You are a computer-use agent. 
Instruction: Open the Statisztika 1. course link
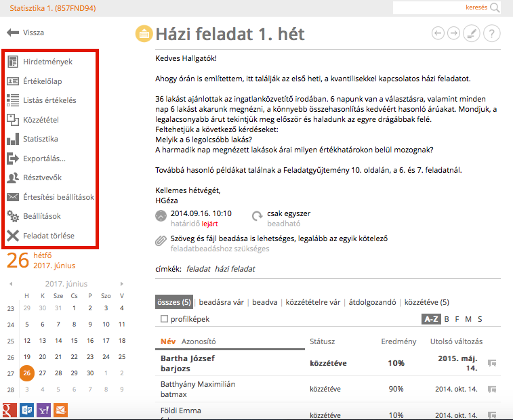tap(53, 8)
